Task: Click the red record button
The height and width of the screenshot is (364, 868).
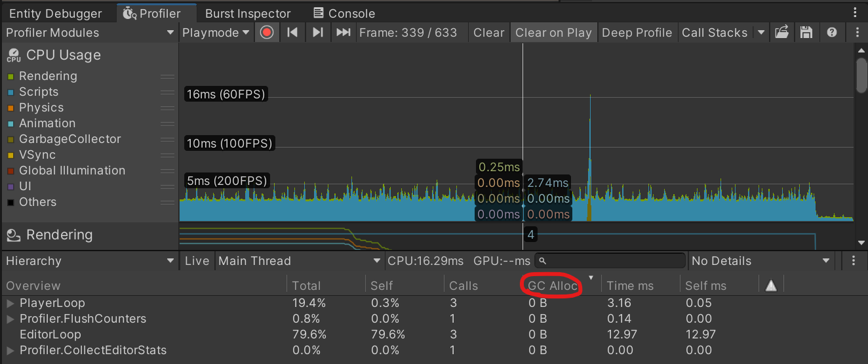Action: (266, 33)
